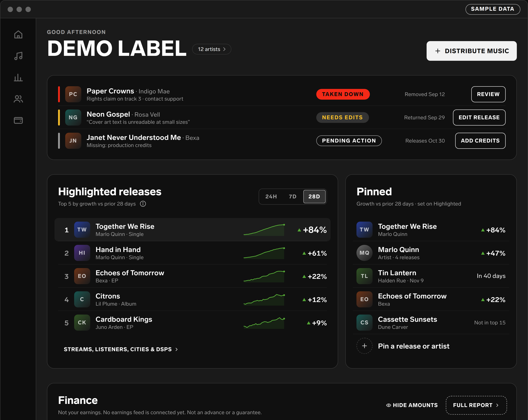Click Edit Release for Neon Gospel

[x=479, y=117]
